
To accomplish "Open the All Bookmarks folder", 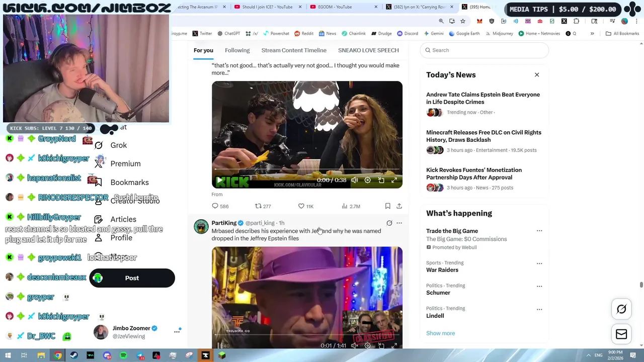I will point(622,34).
